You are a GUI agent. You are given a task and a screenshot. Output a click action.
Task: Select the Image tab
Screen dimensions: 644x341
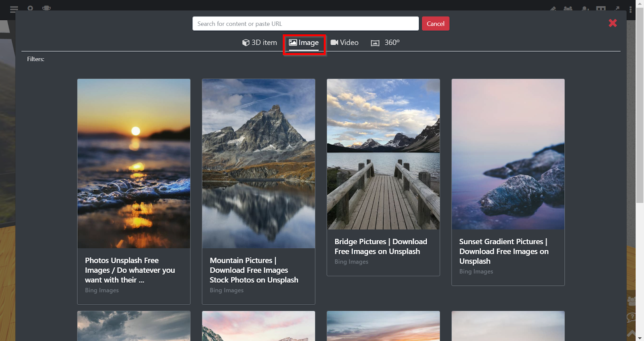[x=304, y=43]
